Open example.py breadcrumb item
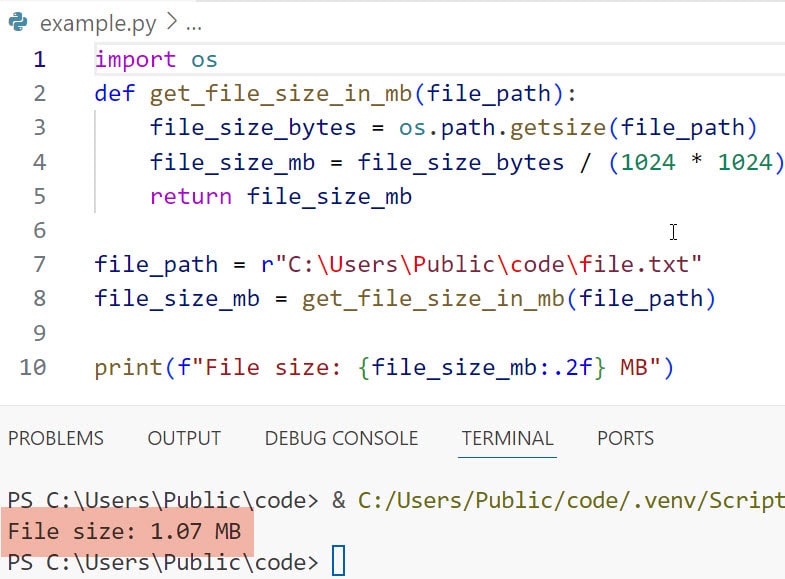Image resolution: width=785 pixels, height=579 pixels. pyautogui.click(x=98, y=24)
